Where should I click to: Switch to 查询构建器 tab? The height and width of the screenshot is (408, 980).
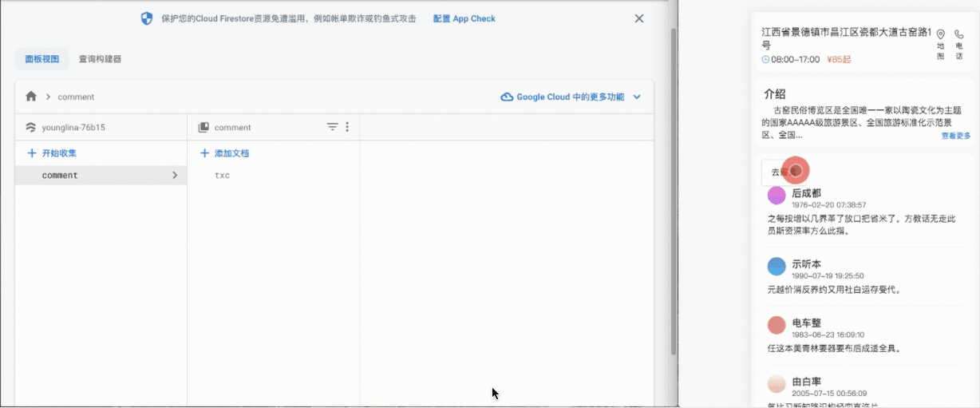coord(100,59)
